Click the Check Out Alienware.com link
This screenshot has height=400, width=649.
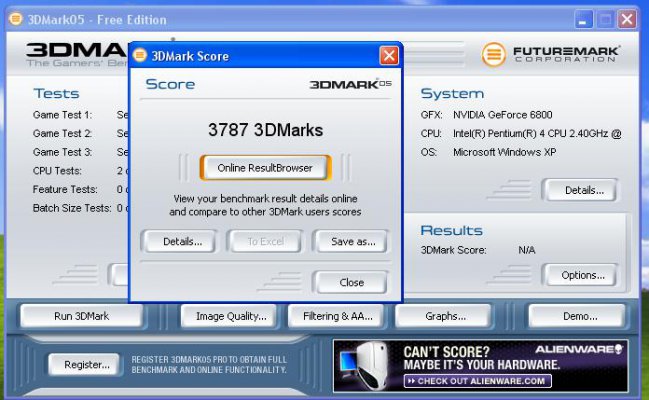click(478, 381)
